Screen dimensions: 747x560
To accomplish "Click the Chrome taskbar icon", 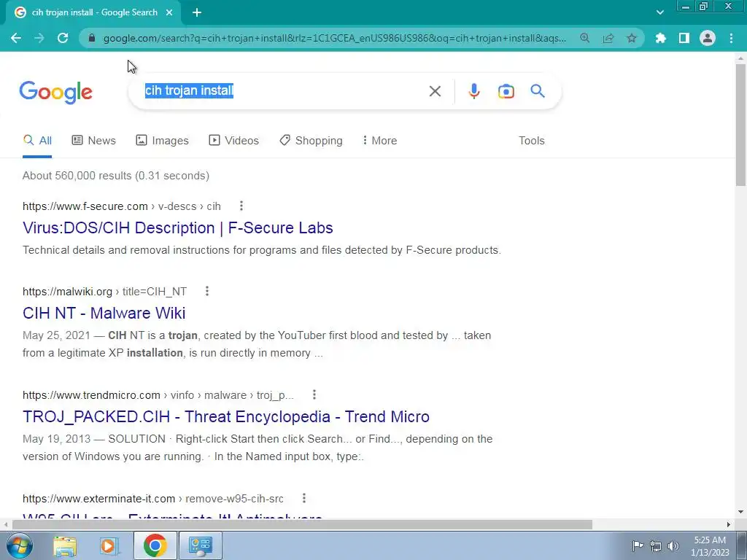I will (x=155, y=545).
